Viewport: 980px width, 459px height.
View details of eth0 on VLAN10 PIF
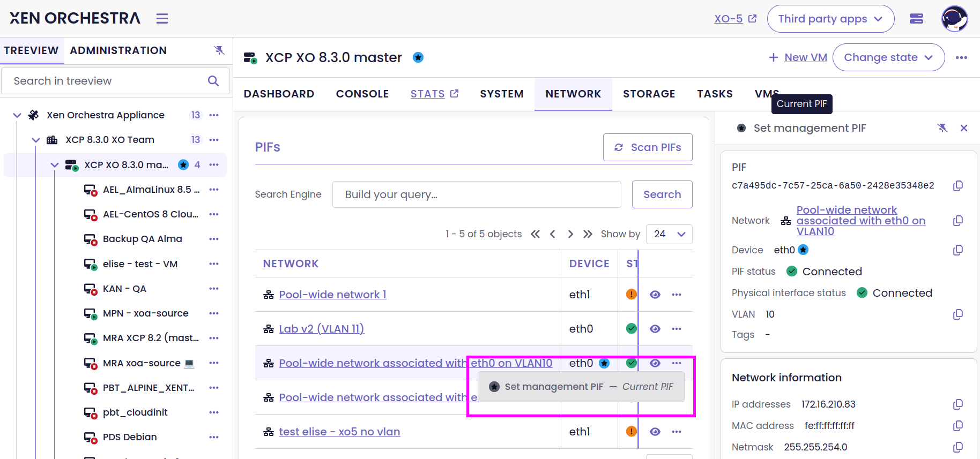tap(655, 363)
